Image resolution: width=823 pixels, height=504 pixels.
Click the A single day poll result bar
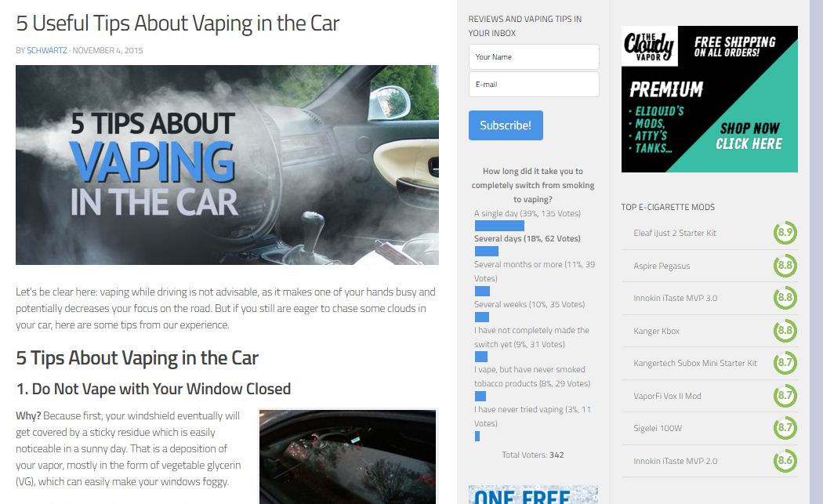tap(499, 226)
